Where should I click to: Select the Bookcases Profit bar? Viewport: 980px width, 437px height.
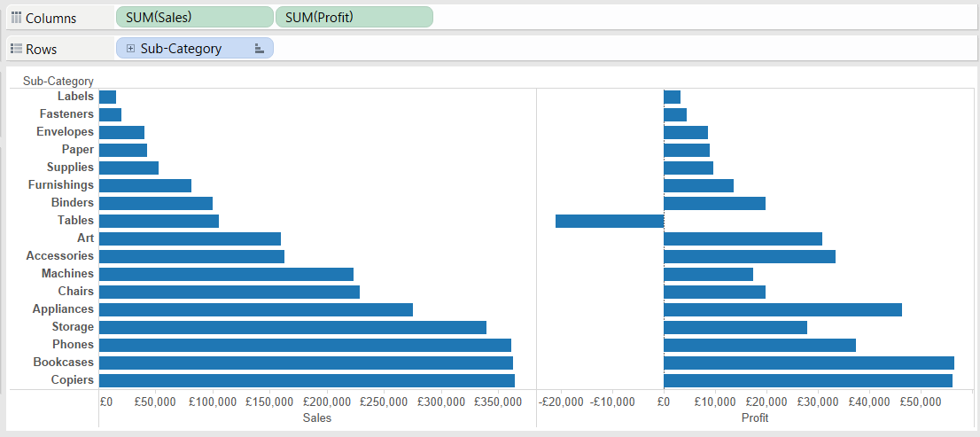point(809,363)
